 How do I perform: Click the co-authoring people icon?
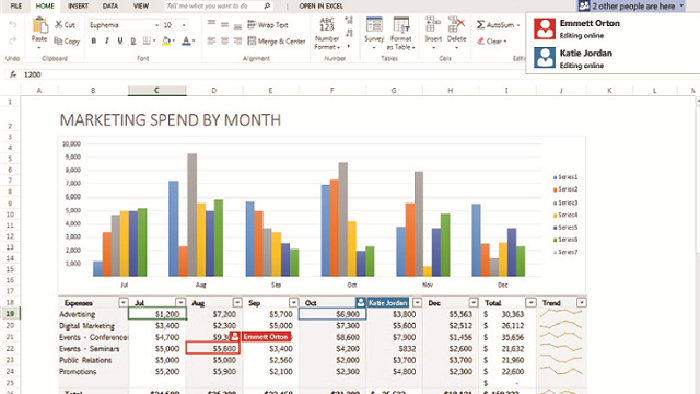tap(584, 6)
